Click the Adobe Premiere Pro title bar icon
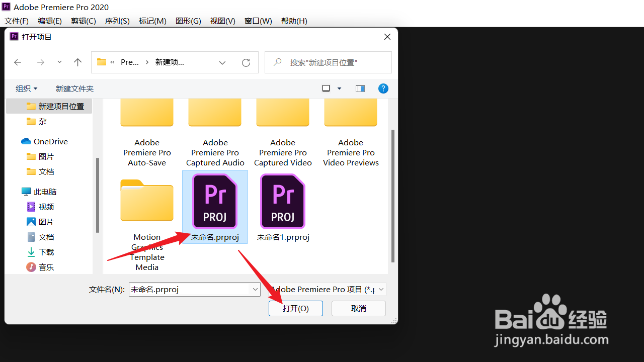Screen dimensions: 644x362 (x=6, y=7)
